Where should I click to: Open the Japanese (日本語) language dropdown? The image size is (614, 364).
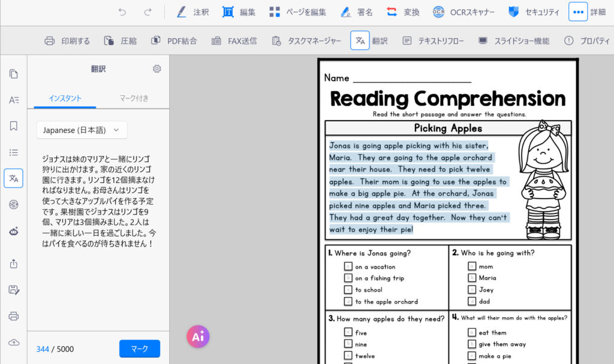point(82,130)
